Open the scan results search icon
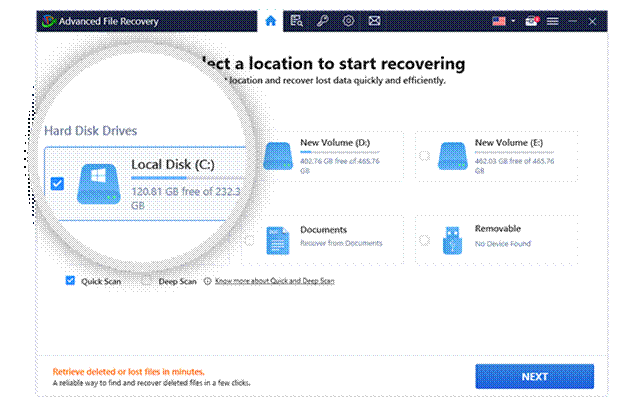Viewport: 624px width, 408px height. [x=296, y=21]
